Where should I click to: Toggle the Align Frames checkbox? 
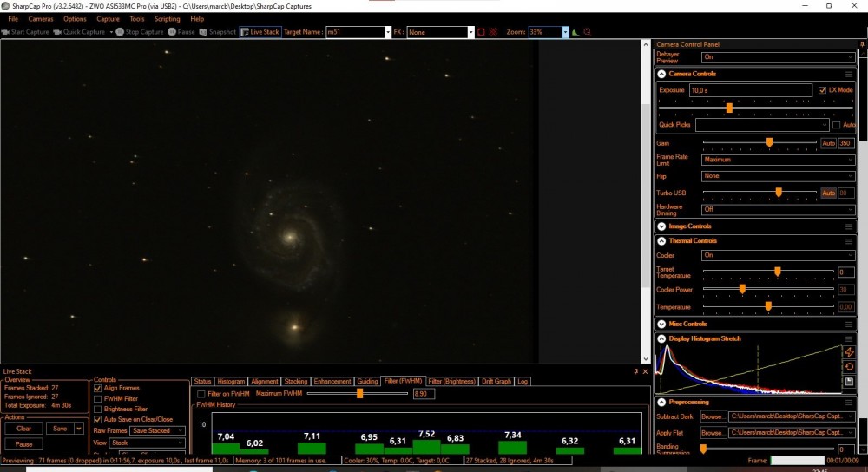[x=98, y=389]
